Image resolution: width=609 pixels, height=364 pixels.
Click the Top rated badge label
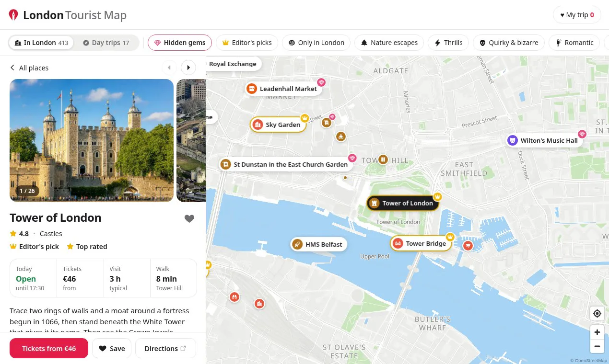87,247
